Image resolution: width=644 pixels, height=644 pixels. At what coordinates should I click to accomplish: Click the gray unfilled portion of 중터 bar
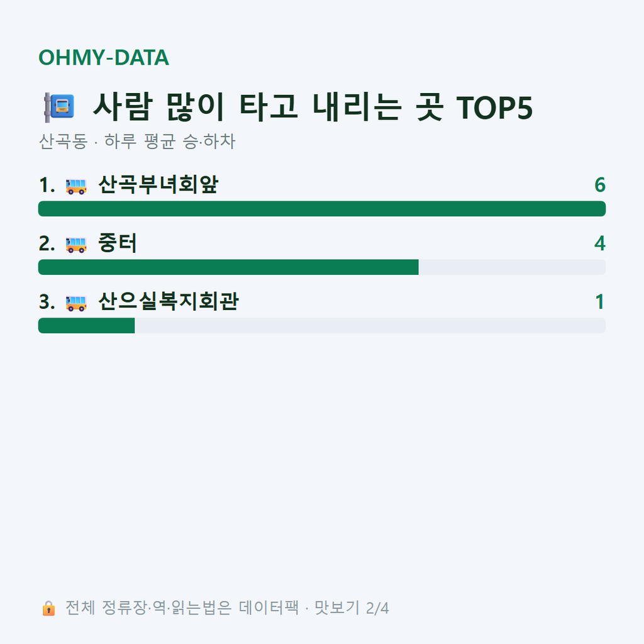pyautogui.click(x=512, y=267)
